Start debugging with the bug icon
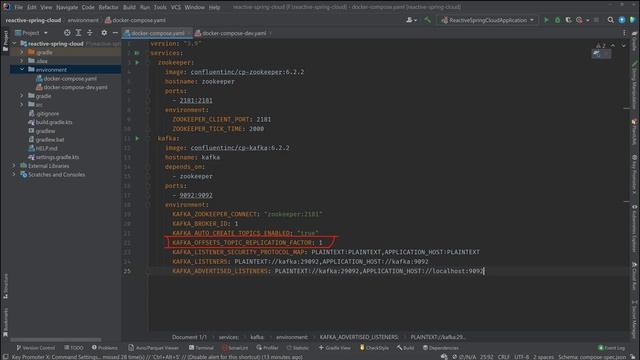This screenshot has height=360, width=640. click(557, 20)
